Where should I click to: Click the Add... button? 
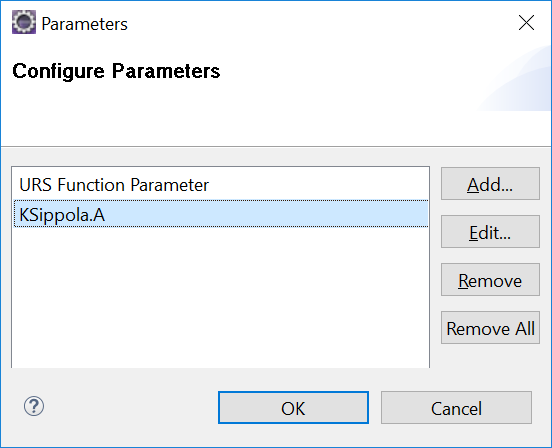[490, 184]
